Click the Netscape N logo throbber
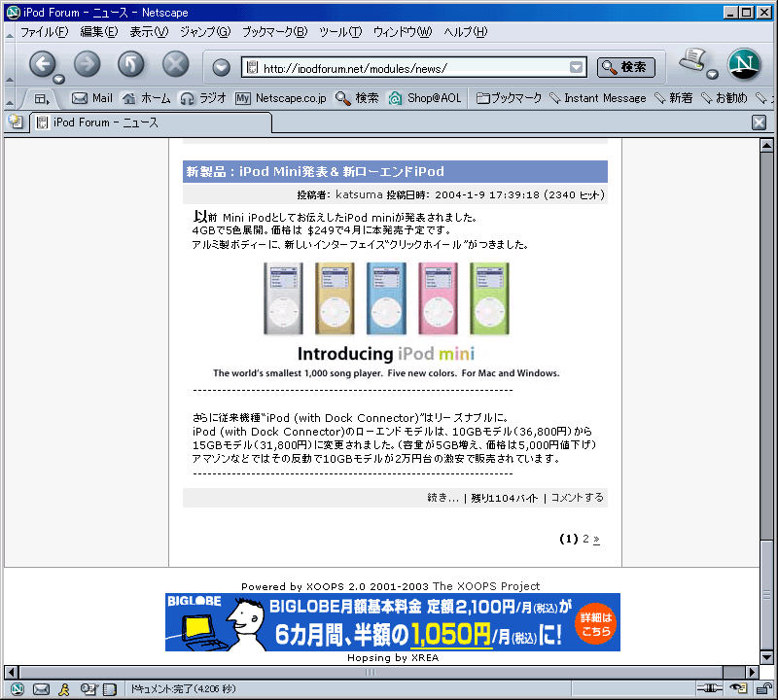 point(744,64)
